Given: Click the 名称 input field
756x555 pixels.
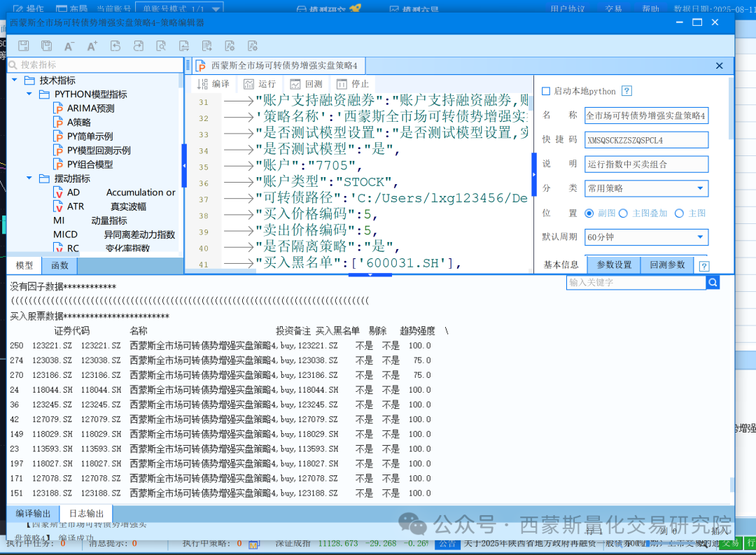Looking at the screenshot, I should (647, 115).
